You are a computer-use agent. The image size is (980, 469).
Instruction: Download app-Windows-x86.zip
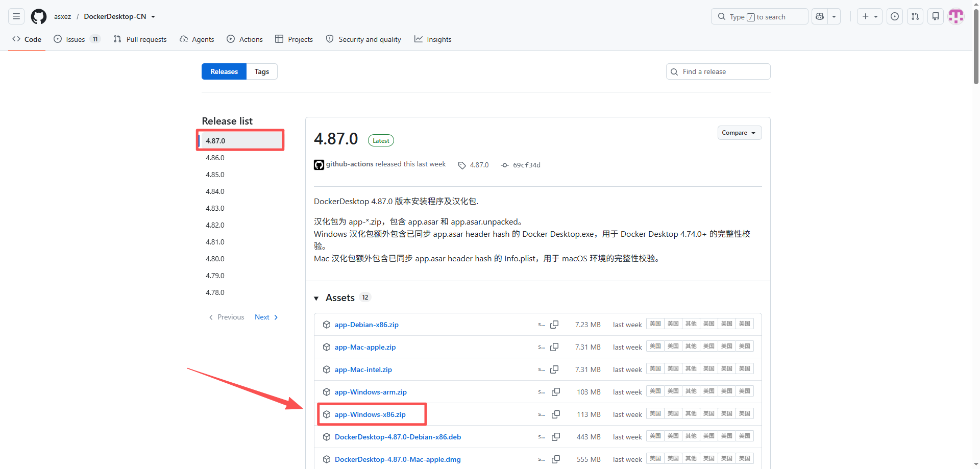coord(370,414)
